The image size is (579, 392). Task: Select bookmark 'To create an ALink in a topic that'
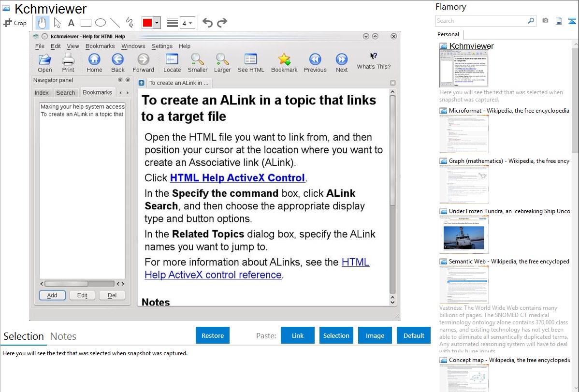click(x=82, y=114)
